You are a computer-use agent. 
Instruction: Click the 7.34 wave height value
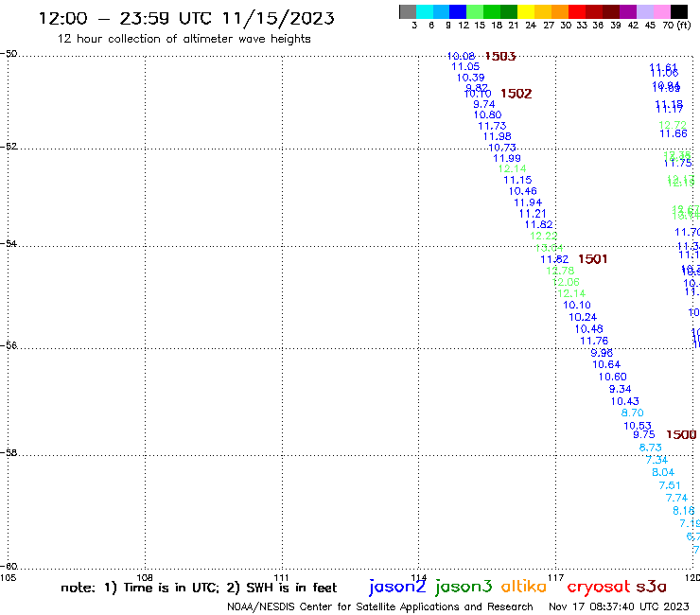coord(656,460)
